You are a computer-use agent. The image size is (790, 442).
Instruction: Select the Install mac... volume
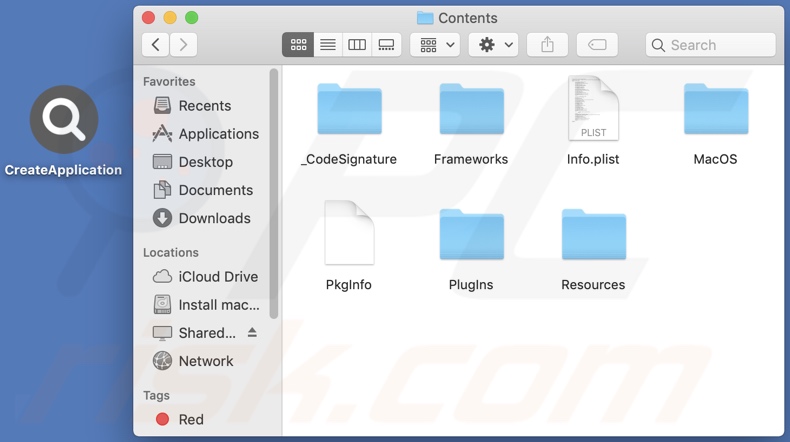point(206,305)
